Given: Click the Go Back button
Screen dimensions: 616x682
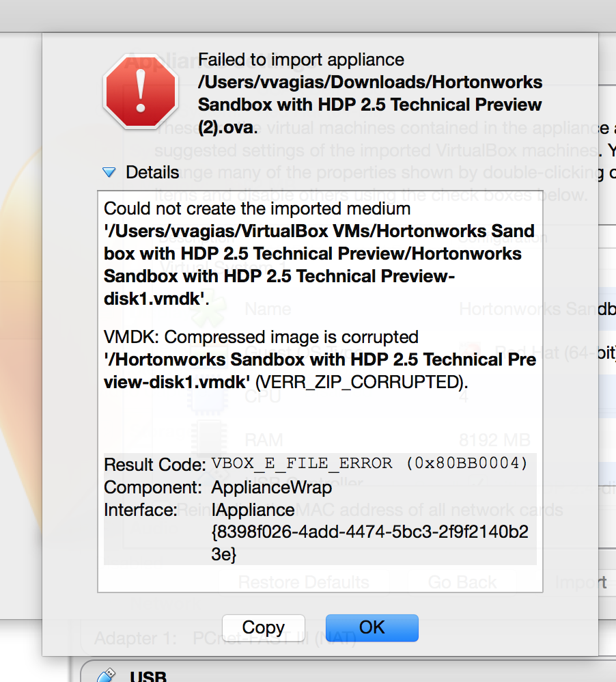Looking at the screenshot, I should pyautogui.click(x=462, y=582).
